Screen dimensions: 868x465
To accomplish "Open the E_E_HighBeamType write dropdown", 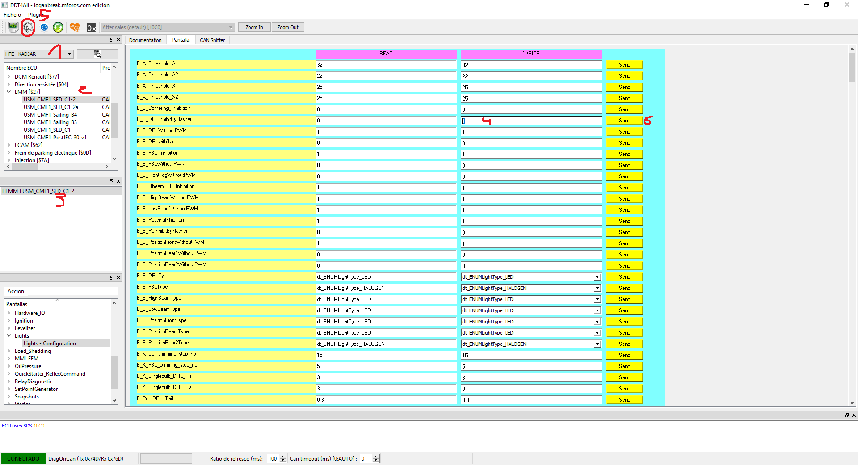I will 597,299.
